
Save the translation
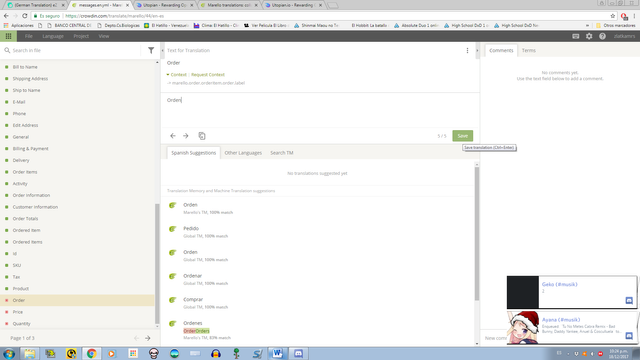click(x=462, y=136)
